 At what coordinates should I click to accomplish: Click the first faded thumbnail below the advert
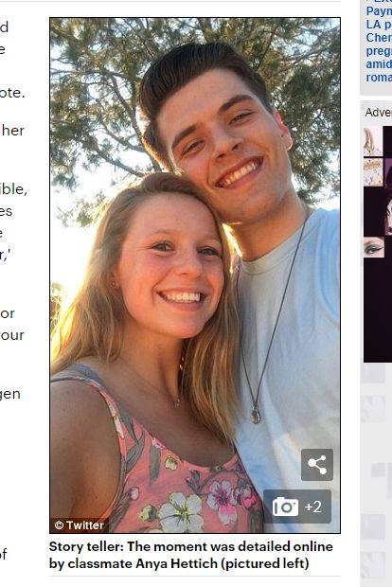click(x=374, y=376)
